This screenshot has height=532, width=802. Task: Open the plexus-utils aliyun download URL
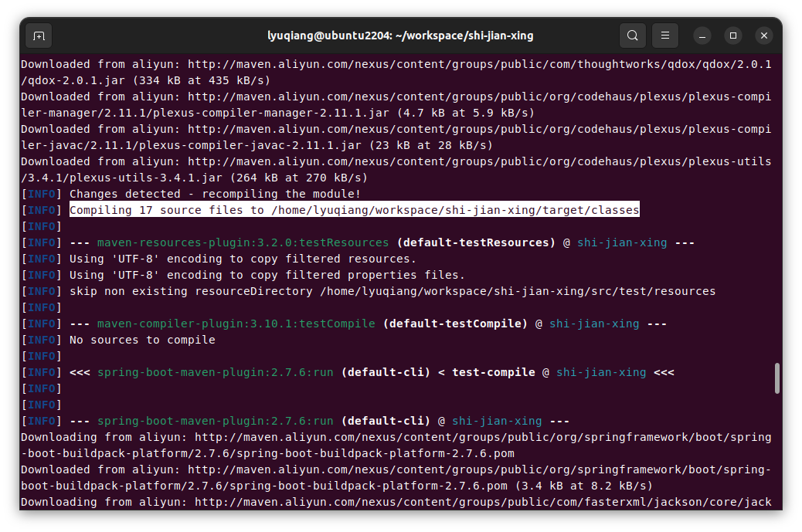[479, 161]
